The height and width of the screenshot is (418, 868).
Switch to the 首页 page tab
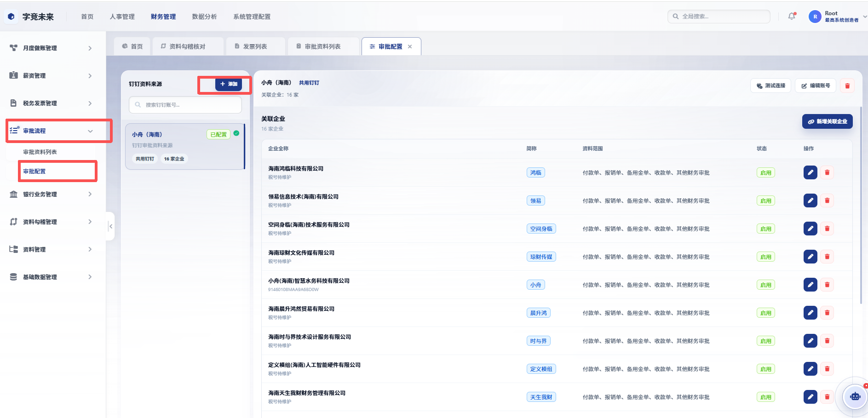pyautogui.click(x=132, y=46)
